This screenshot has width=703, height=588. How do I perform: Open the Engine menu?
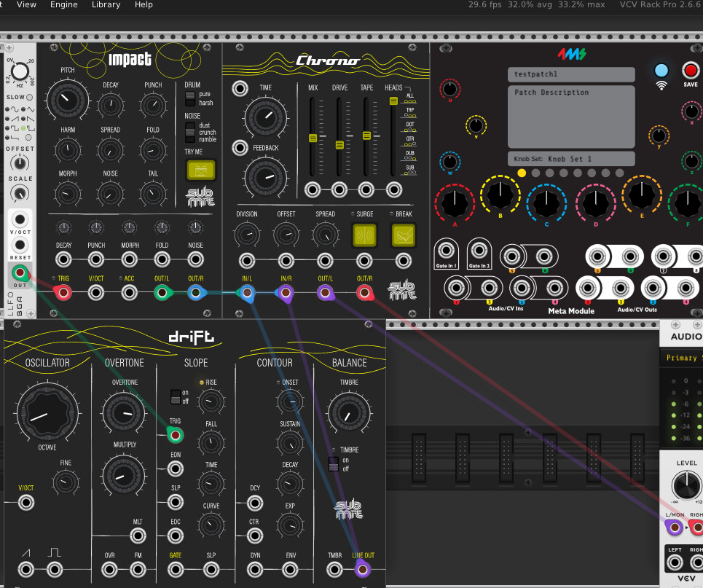pyautogui.click(x=64, y=4)
